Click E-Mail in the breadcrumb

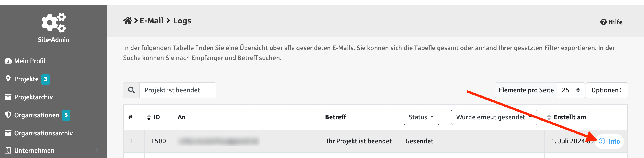(x=151, y=21)
